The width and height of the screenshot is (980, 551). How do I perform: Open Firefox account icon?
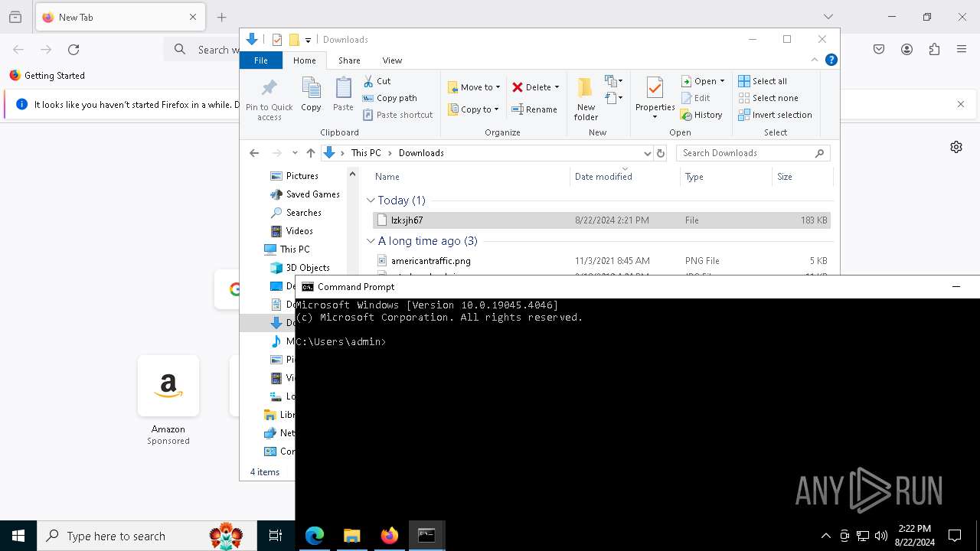(906, 50)
